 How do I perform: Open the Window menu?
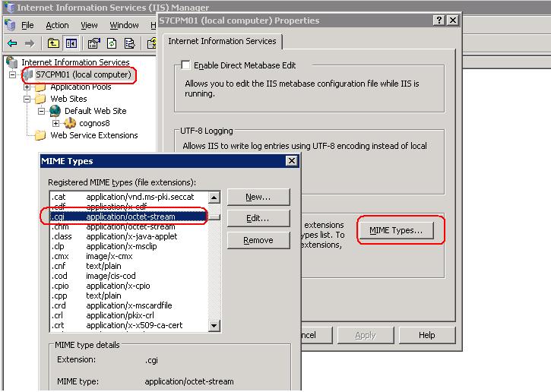coord(124,25)
